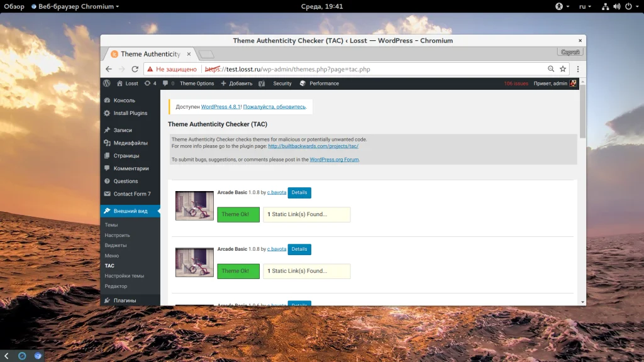Click the not secure warning triangle
Screen dimensions: 644x362
[x=150, y=69]
